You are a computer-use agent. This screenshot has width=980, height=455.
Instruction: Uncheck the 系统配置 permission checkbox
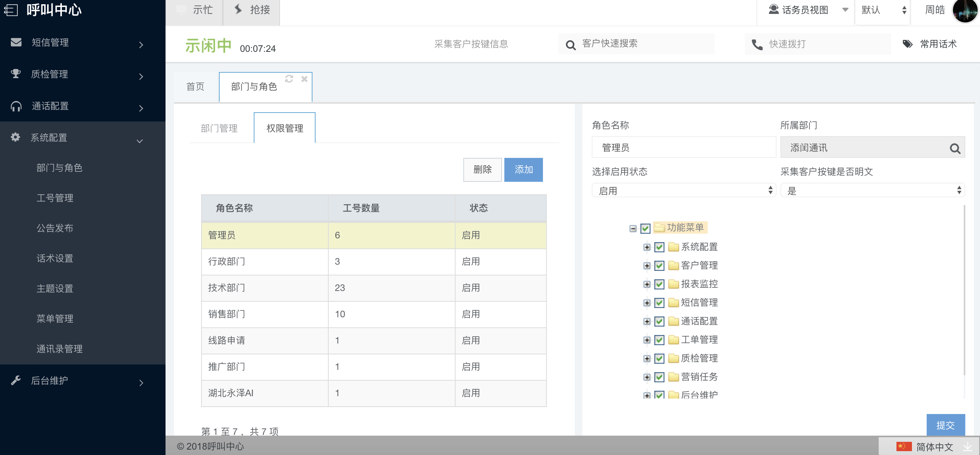659,247
